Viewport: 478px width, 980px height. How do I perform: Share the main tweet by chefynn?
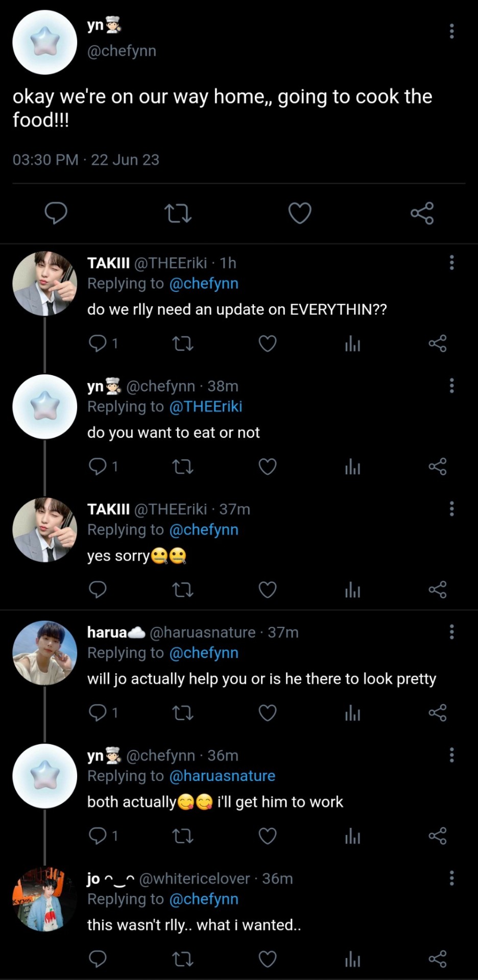point(422,213)
